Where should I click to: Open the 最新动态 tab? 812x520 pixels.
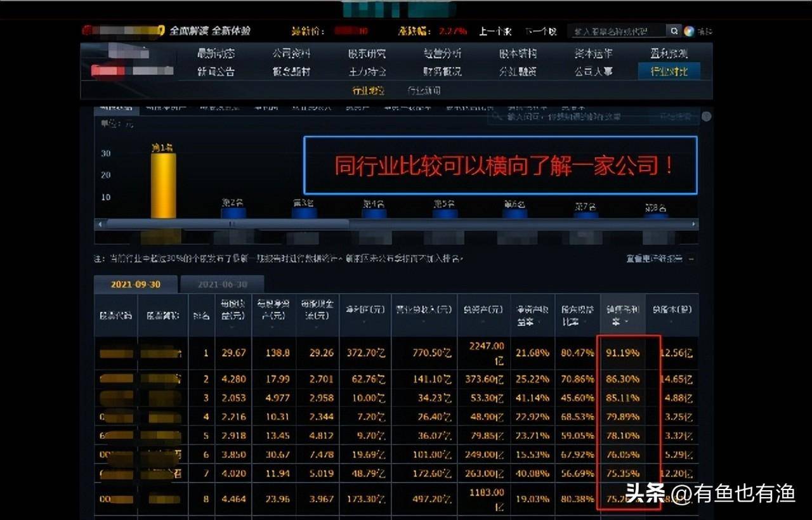tap(216, 54)
